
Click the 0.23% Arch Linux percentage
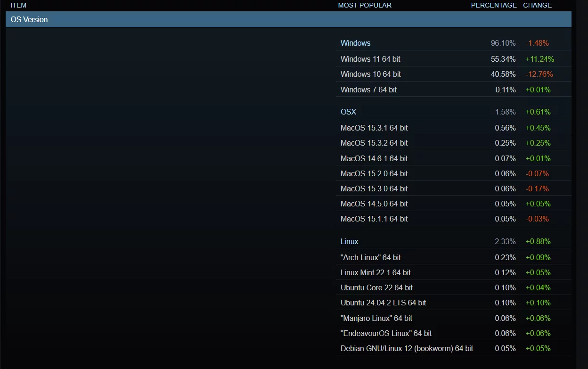point(505,257)
